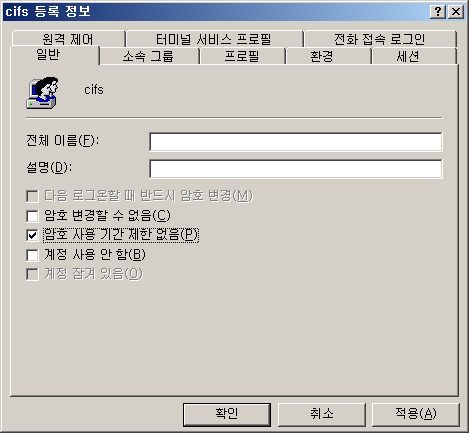Click the 취소 button
The height and width of the screenshot is (433, 469).
322,414
